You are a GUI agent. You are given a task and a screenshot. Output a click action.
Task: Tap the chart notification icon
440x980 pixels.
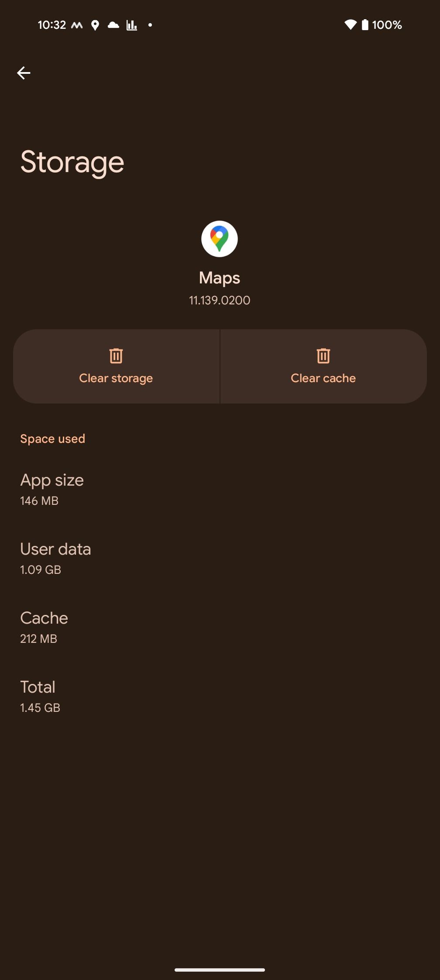[x=132, y=25]
